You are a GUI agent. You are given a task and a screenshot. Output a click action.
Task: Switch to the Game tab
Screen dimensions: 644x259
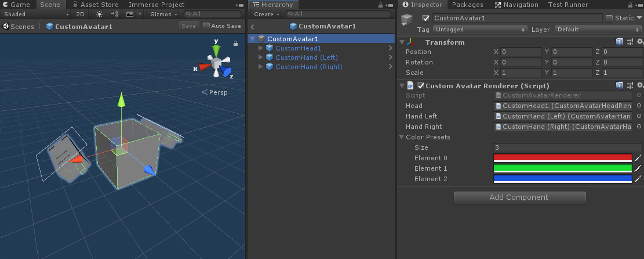tap(16, 5)
